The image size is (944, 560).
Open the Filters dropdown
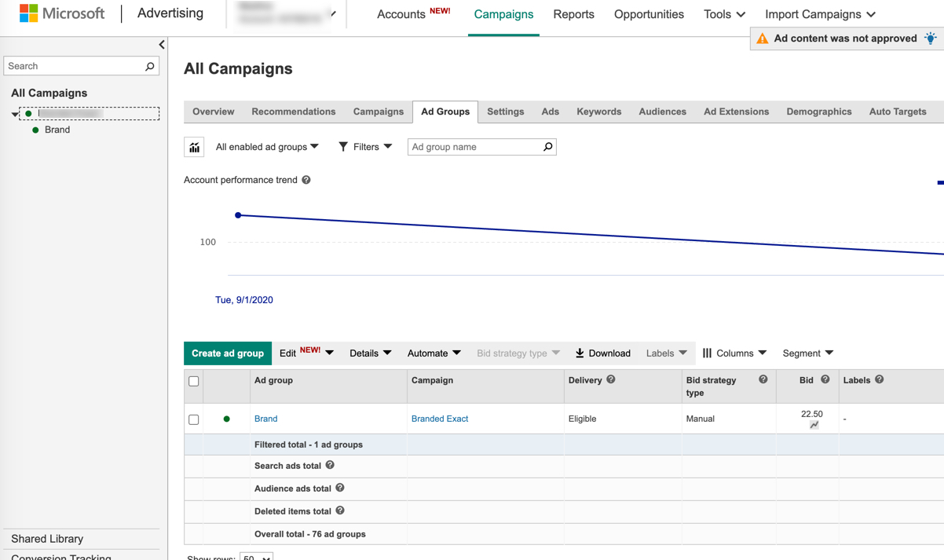[x=365, y=147]
